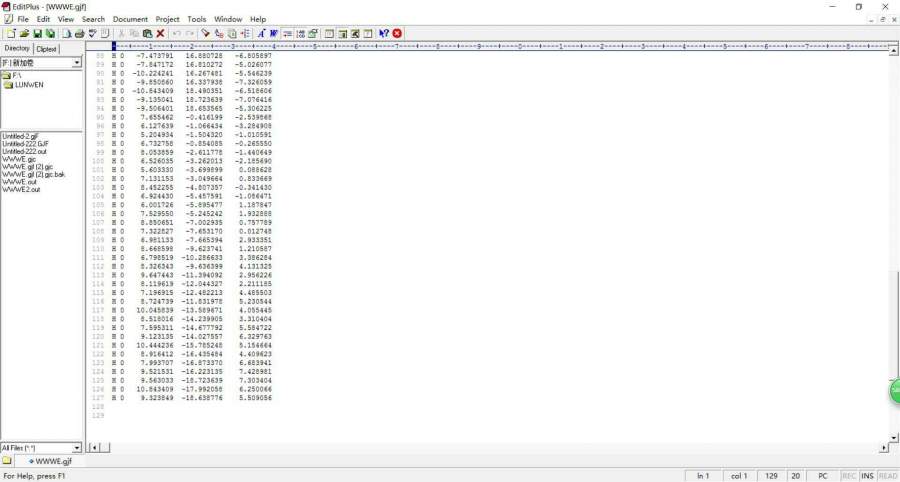This screenshot has width=900, height=482.
Task: Open Find in Files from toolbar
Action: 232,33
